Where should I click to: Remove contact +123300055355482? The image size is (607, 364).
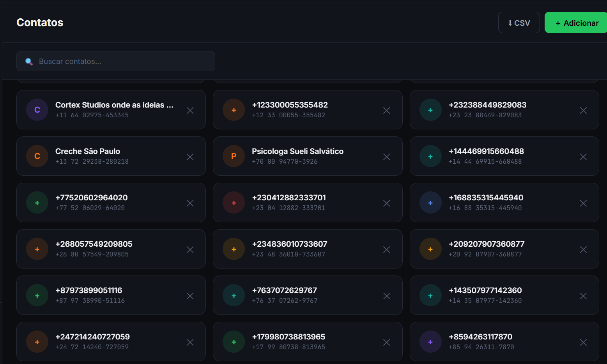(x=387, y=110)
